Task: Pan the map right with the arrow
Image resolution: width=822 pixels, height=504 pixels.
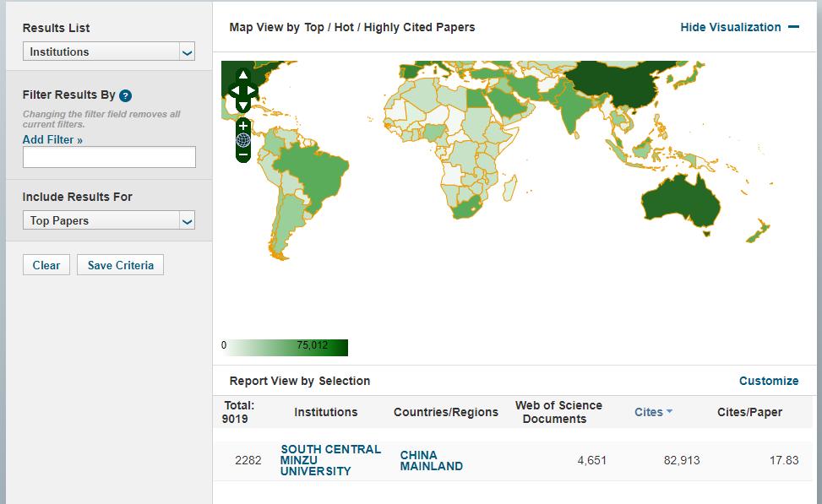Action: pyautogui.click(x=253, y=90)
